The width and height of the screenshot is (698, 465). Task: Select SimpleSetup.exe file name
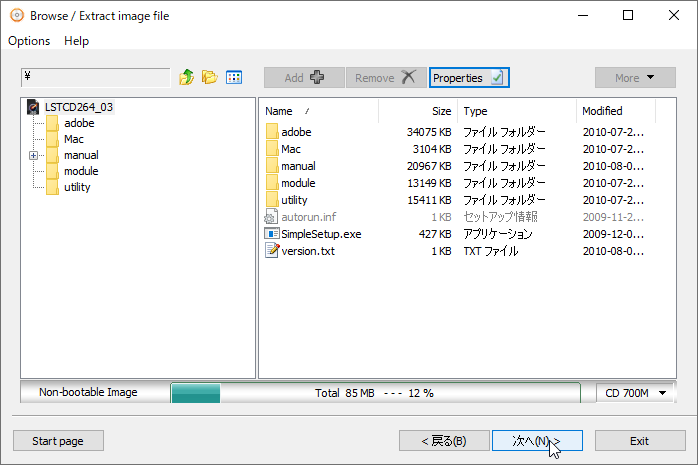point(321,234)
